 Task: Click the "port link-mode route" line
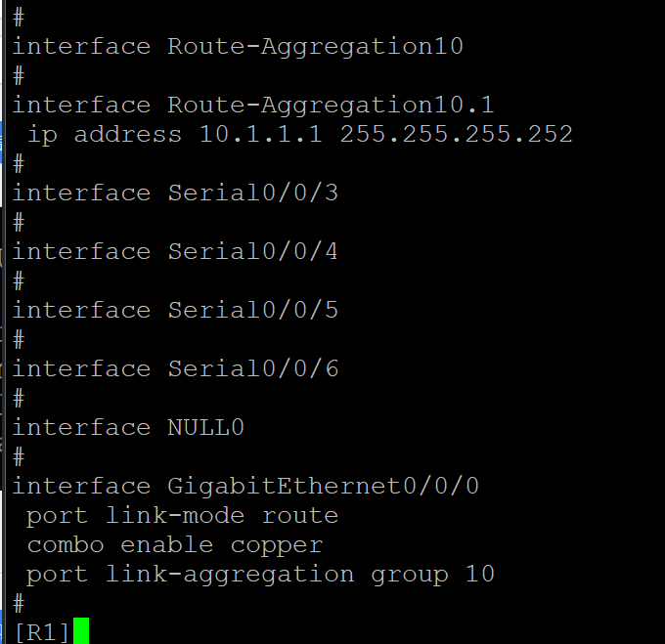182,515
